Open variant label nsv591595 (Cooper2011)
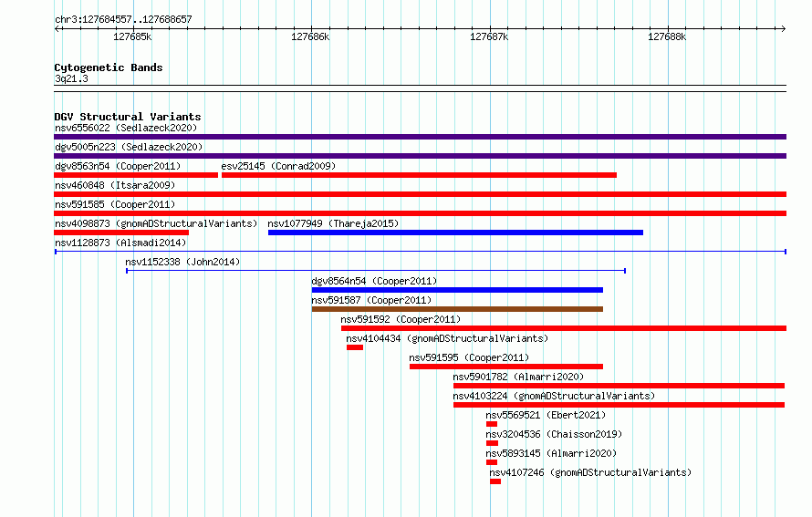The height and width of the screenshot is (517, 812). tap(469, 357)
